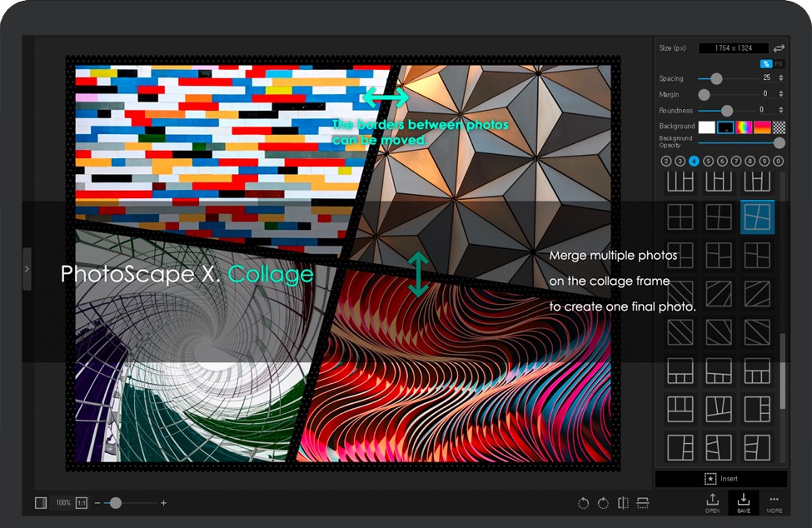Open the MORE menu

[774, 503]
